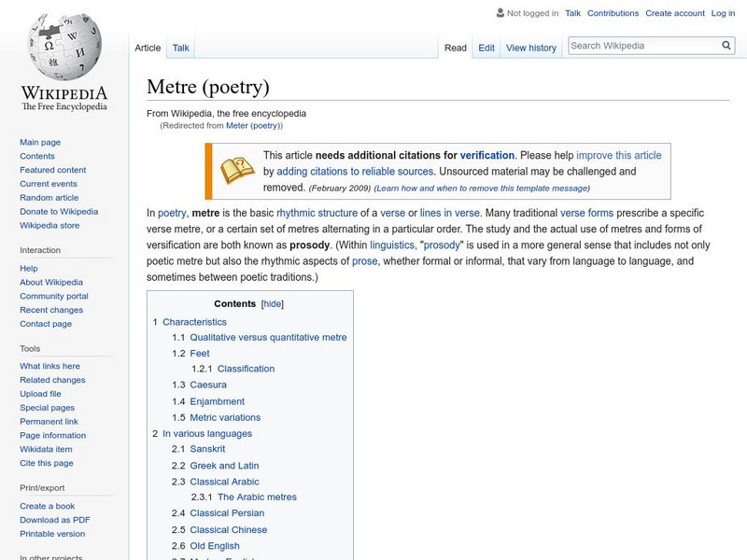The height and width of the screenshot is (560, 747).
Task: Click Cite this page
Action: [46, 463]
